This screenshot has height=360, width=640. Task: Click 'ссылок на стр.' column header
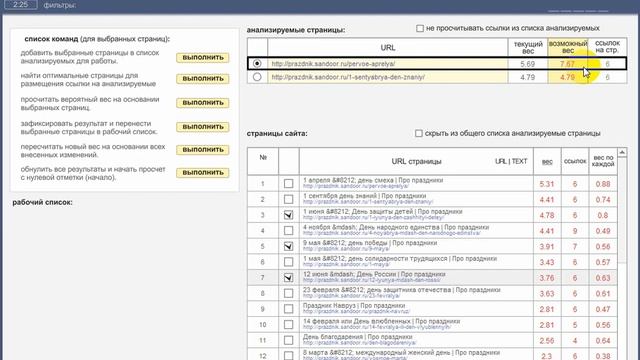(607, 47)
